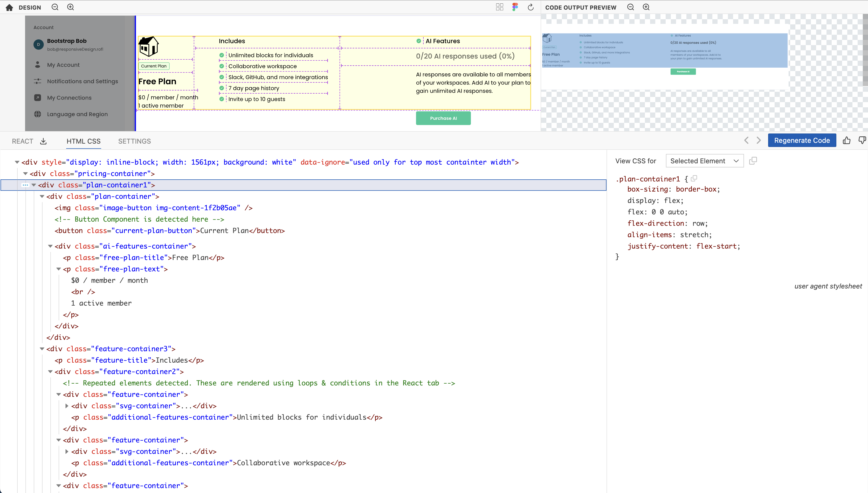Viewport: 868px width, 493px height.
Task: Go to home via the house icon
Action: coord(9,8)
